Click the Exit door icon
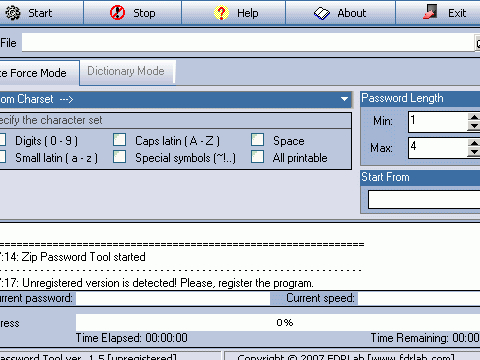The width and height of the screenshot is (480, 360). [x=430, y=12]
